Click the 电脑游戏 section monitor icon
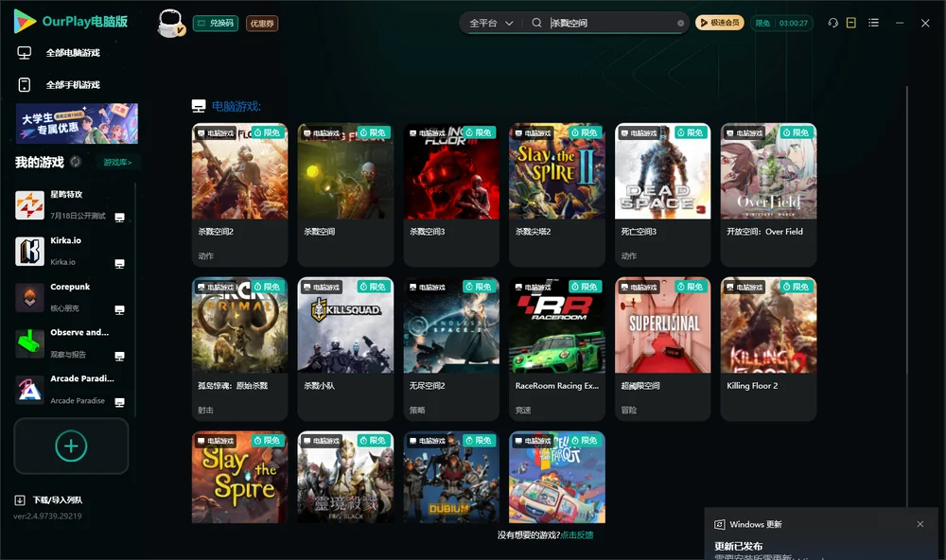The image size is (946, 560). click(x=199, y=106)
